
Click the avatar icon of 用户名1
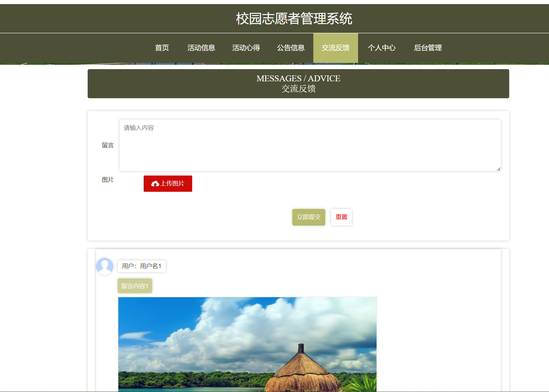105,266
